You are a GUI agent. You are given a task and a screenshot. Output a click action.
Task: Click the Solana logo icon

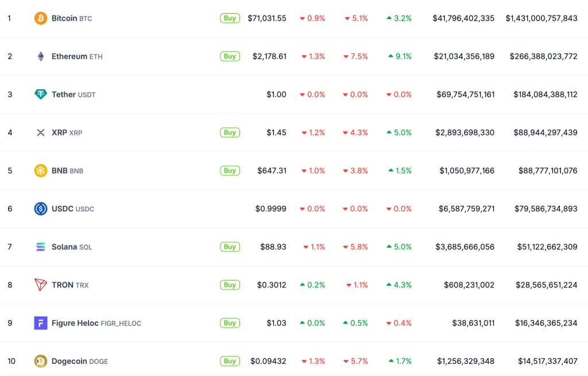click(40, 247)
